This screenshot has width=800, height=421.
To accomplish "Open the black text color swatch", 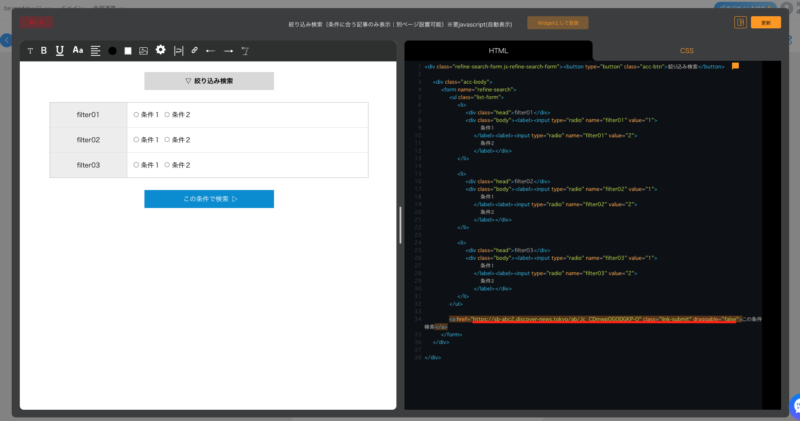I will pyautogui.click(x=112, y=50).
